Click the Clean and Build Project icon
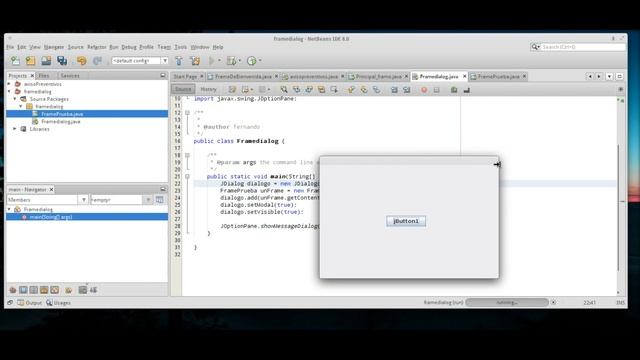 tap(195, 61)
